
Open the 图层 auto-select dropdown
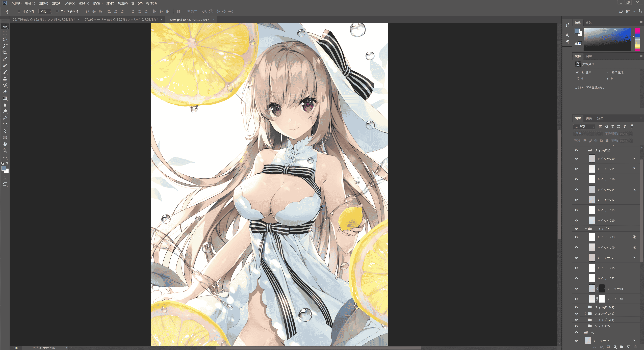(x=45, y=12)
